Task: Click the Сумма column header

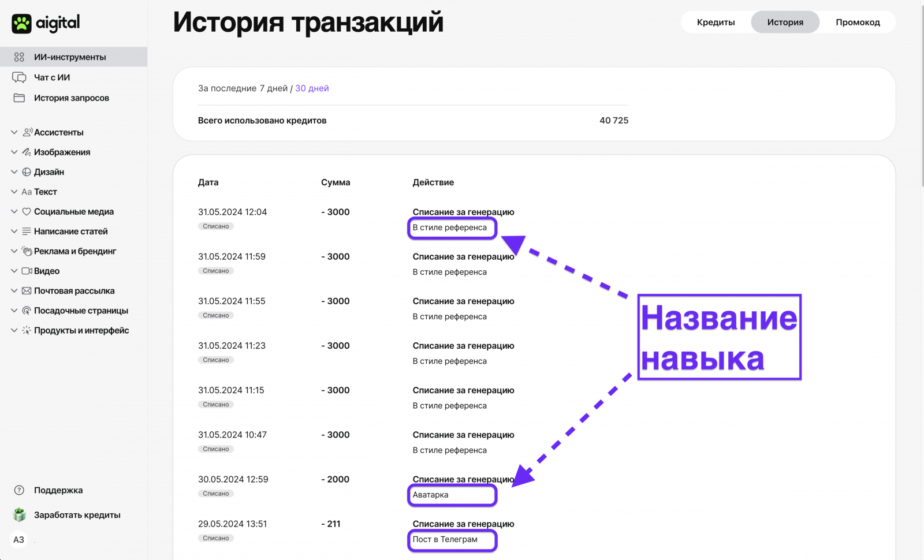Action: [336, 182]
